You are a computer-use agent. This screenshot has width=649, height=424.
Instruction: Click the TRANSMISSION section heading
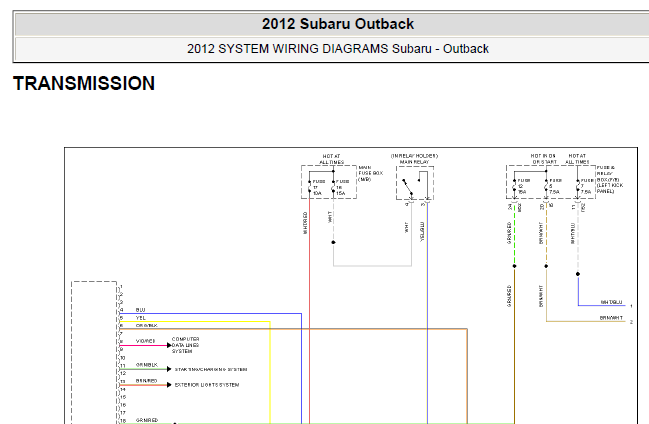tap(84, 83)
